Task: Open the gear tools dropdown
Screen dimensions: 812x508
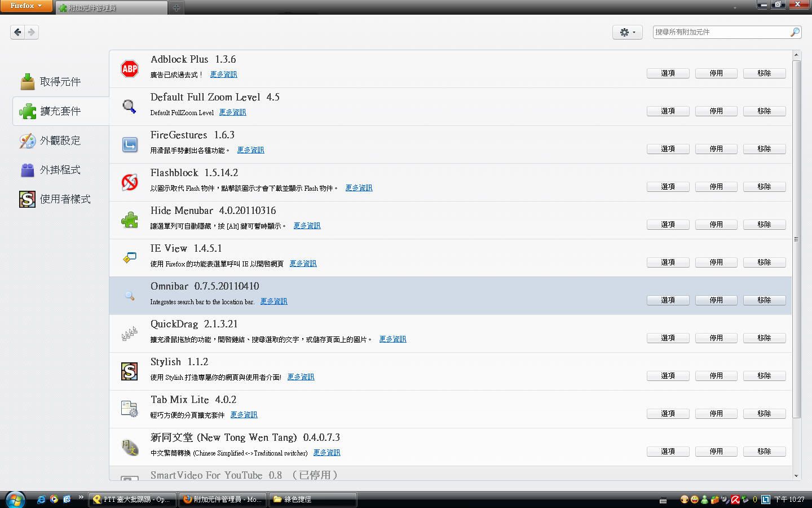Action: click(627, 32)
